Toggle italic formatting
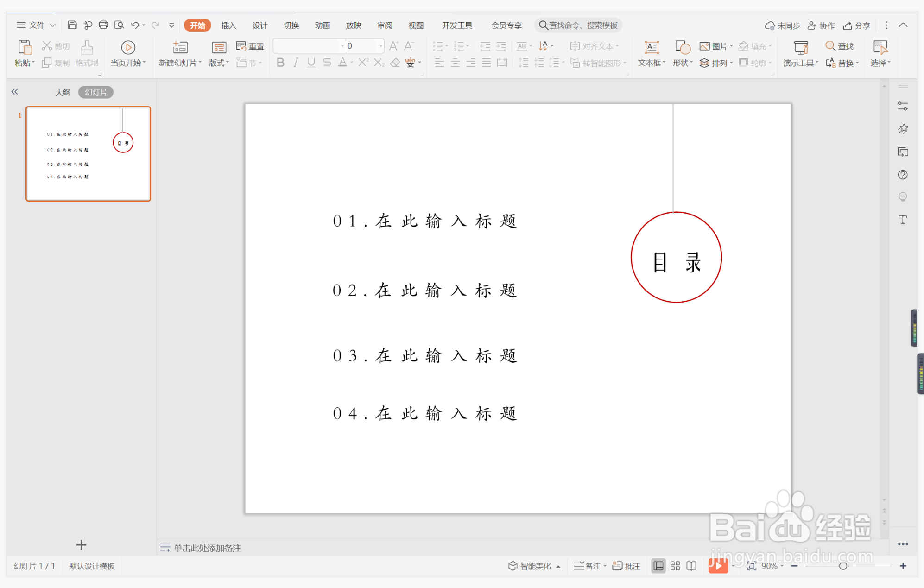 295,62
